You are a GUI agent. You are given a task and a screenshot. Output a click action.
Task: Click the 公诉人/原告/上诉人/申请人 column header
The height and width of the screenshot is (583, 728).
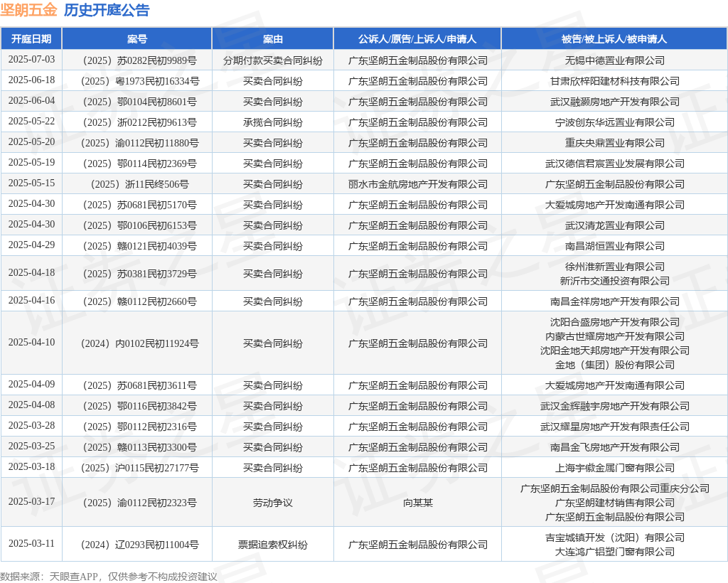[x=417, y=39]
